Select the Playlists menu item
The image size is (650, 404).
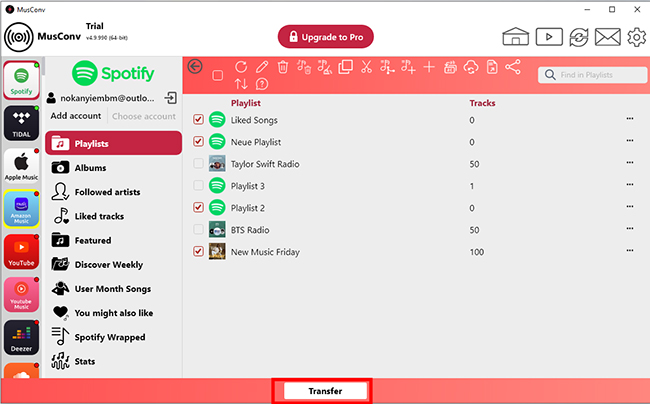[113, 143]
